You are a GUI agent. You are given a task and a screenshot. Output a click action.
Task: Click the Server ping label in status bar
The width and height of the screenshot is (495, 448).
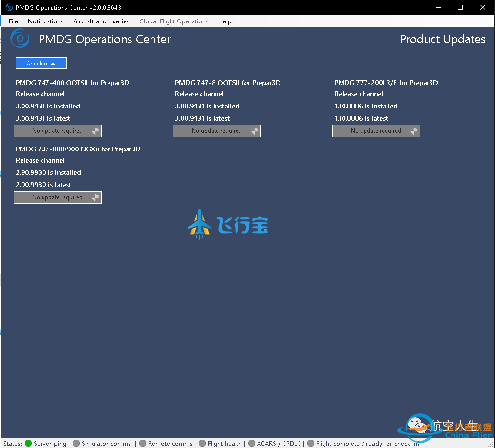pyautogui.click(x=50, y=443)
